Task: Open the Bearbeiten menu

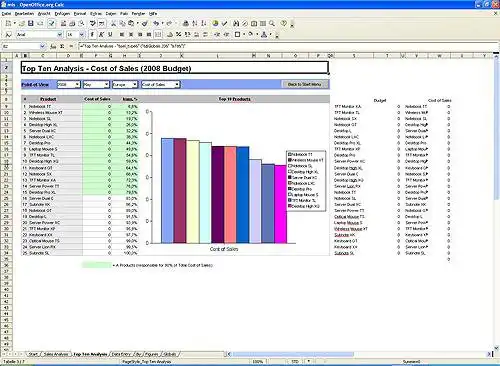Action: [24, 14]
